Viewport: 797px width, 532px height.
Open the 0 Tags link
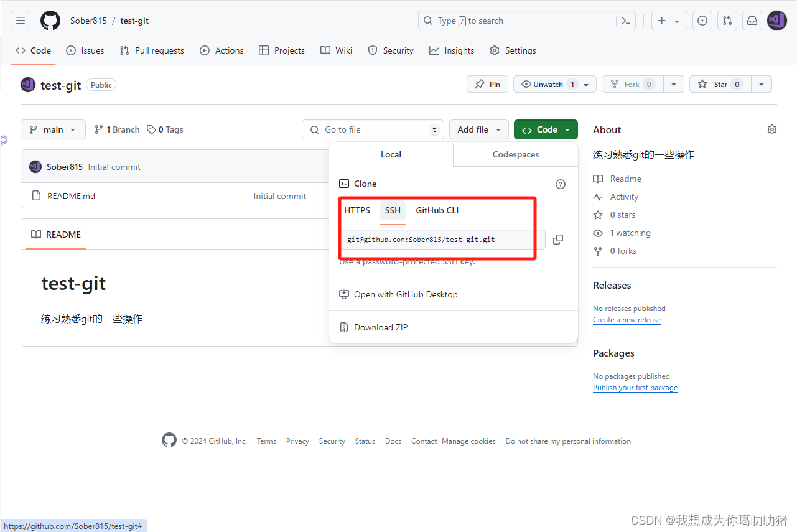tap(165, 129)
